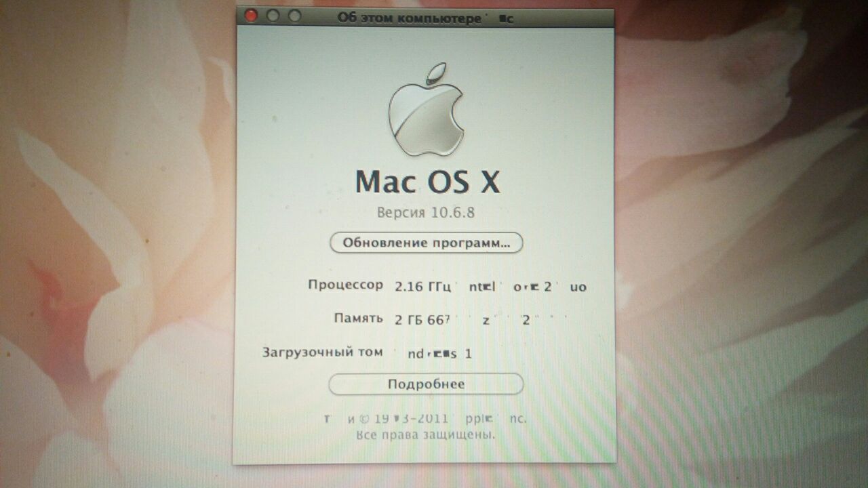Open details with the Подробнее button

click(x=426, y=384)
